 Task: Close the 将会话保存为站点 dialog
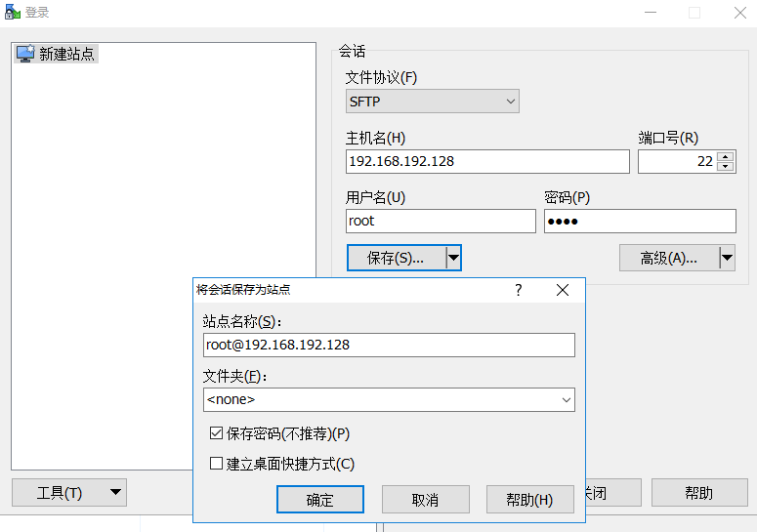[563, 290]
